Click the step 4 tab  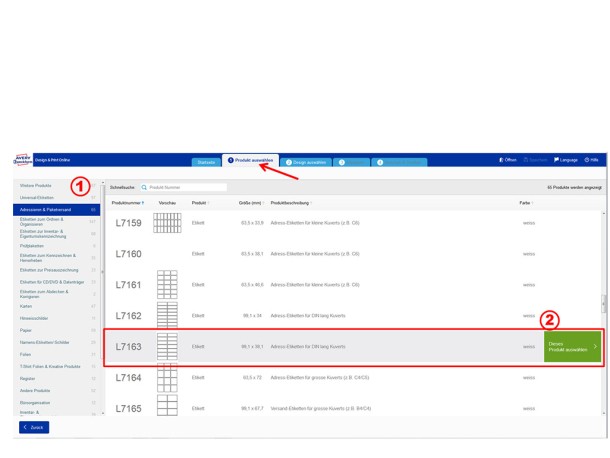pyautogui.click(x=399, y=162)
